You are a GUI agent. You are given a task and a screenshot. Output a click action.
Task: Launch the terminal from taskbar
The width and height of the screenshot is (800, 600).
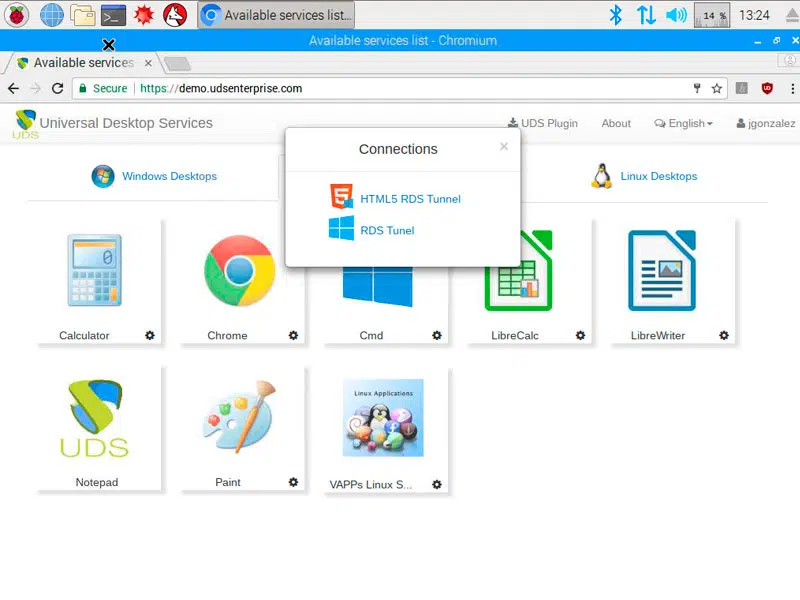tap(113, 15)
